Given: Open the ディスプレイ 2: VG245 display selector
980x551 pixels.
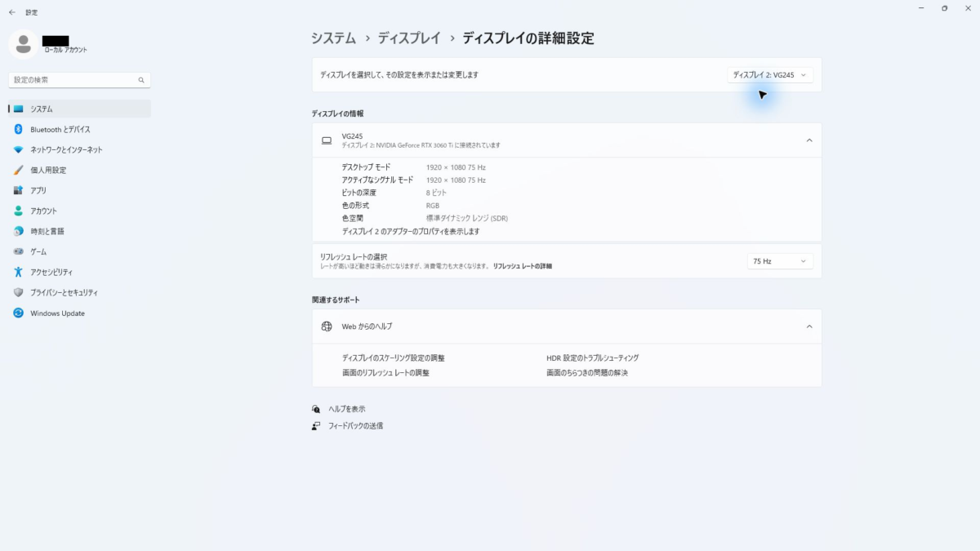Looking at the screenshot, I should point(770,75).
